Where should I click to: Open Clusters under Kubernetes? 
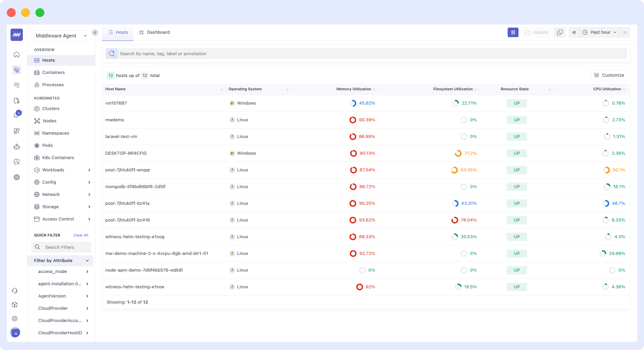(61, 109)
